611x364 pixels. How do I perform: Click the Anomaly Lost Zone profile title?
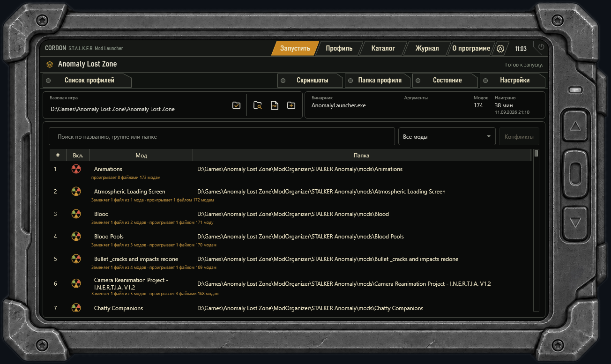[87, 64]
